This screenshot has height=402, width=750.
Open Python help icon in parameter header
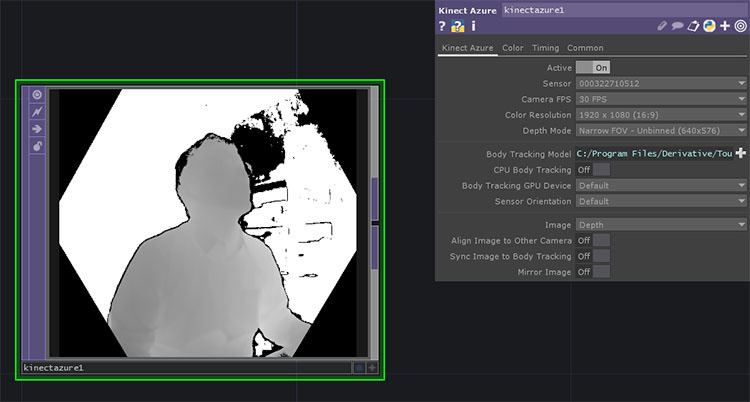pyautogui.click(x=458, y=26)
